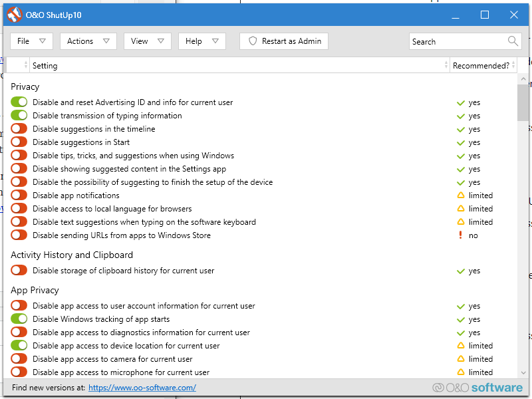Click warning triangle for device location row
The height and width of the screenshot is (399, 532).
(x=460, y=346)
